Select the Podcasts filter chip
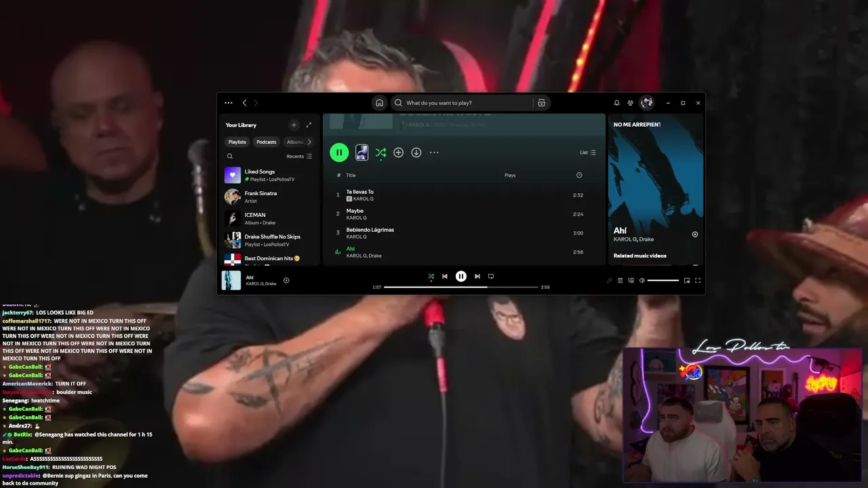This screenshot has width=868, height=488. (x=267, y=142)
